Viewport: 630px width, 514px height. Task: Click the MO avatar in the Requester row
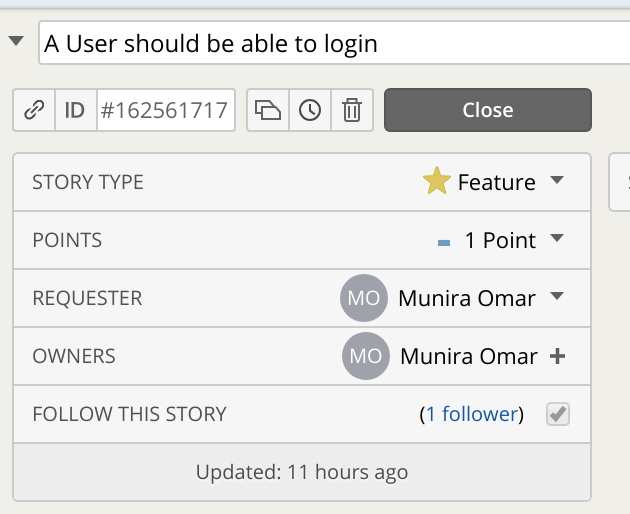click(x=362, y=298)
